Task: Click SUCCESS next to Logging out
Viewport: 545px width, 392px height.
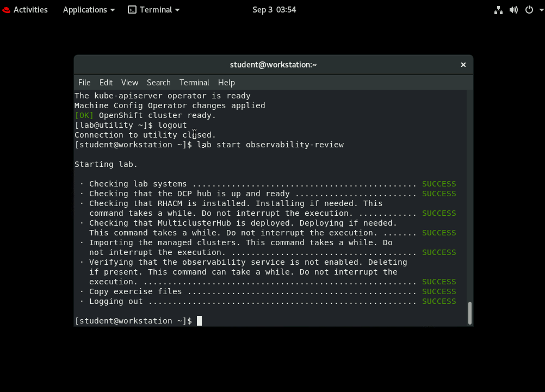Action: click(439, 301)
